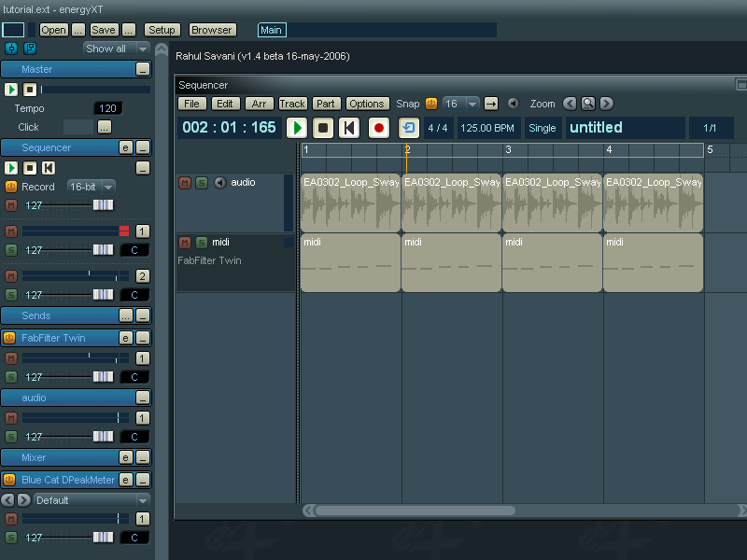The width and height of the screenshot is (747, 560).
Task: Open the Options menu
Action: coord(367,104)
